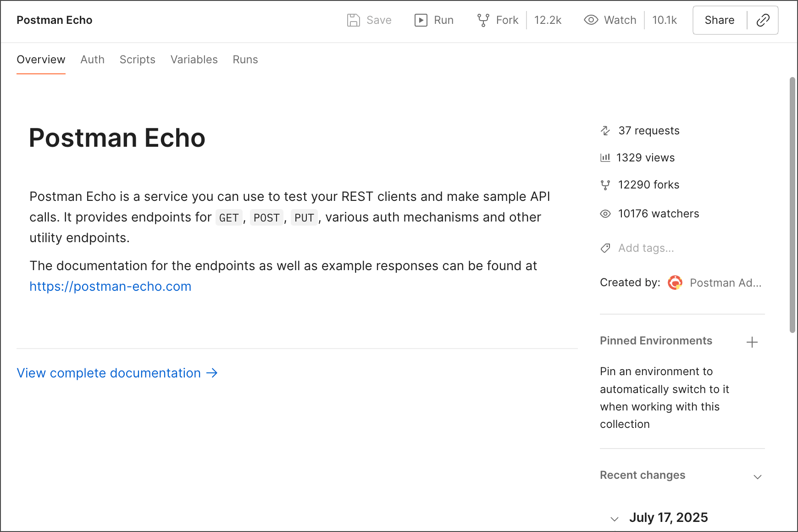Click the Run play icon
Image resolution: width=798 pixels, height=532 pixels.
click(x=421, y=20)
